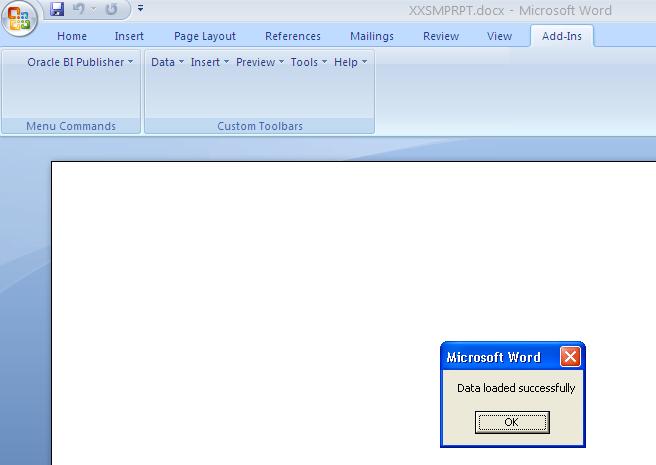Viewport: 656px width, 465px height.
Task: Select the Add-Ins tab
Action: (562, 36)
